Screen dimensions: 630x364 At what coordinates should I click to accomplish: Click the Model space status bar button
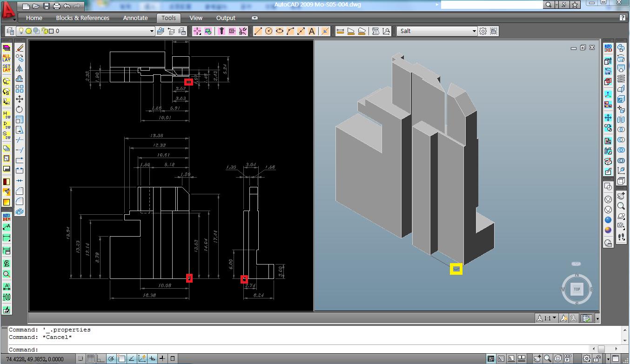491,358
